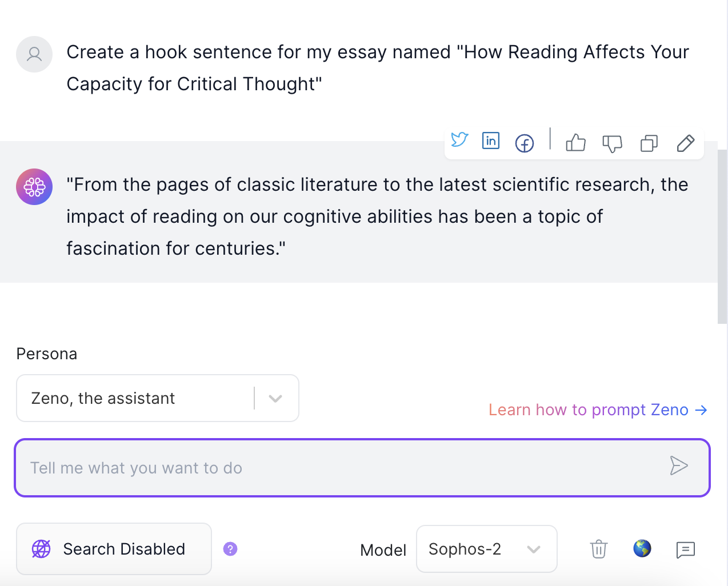
Task: Delete the conversation with trash icon
Action: (599, 549)
